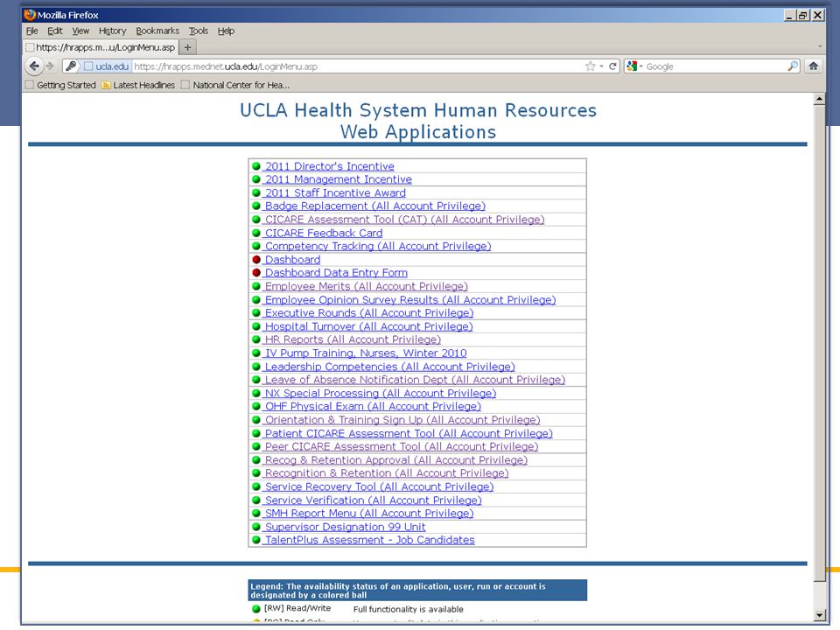The image size is (840, 630).
Task: Open a new tab with plus button
Action: (187, 47)
